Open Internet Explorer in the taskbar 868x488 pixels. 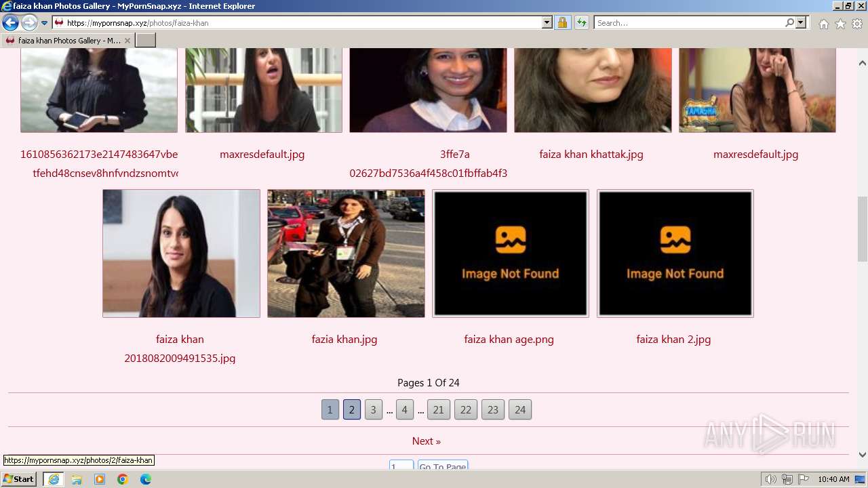click(x=54, y=479)
